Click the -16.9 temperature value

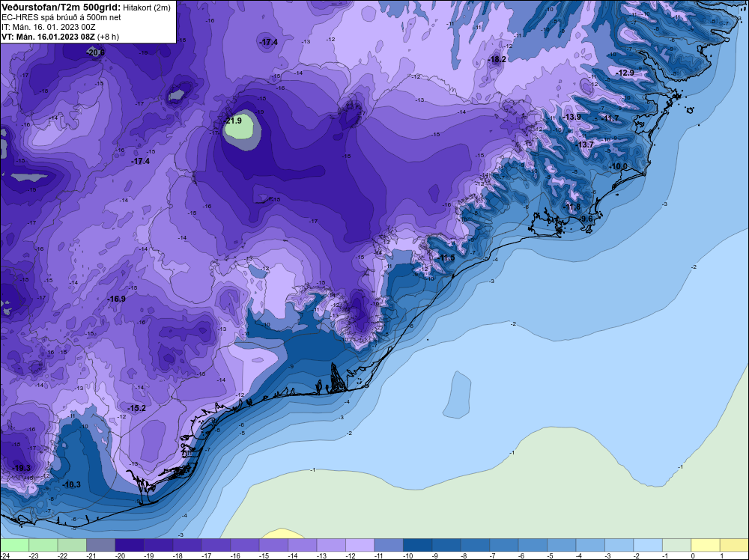click(x=117, y=299)
